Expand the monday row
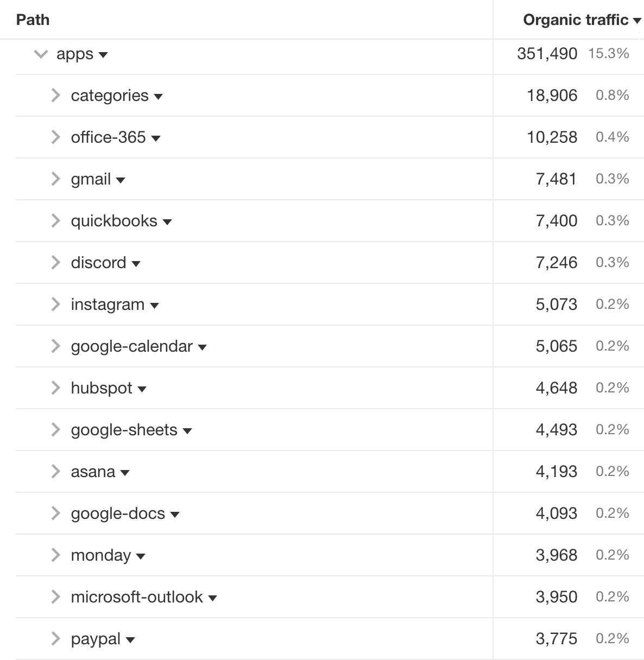 [55, 555]
